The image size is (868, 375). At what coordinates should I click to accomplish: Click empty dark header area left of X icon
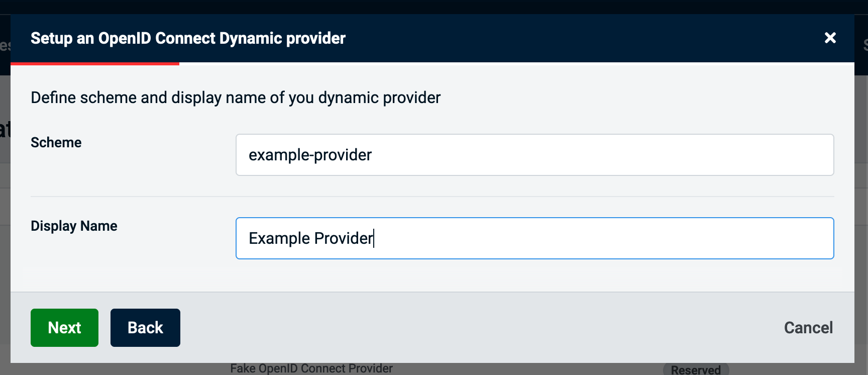click(603, 38)
